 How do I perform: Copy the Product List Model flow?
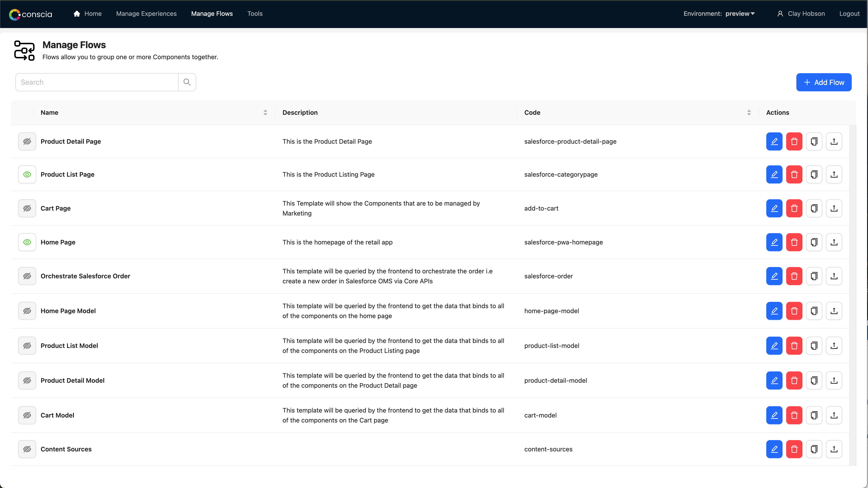point(814,345)
